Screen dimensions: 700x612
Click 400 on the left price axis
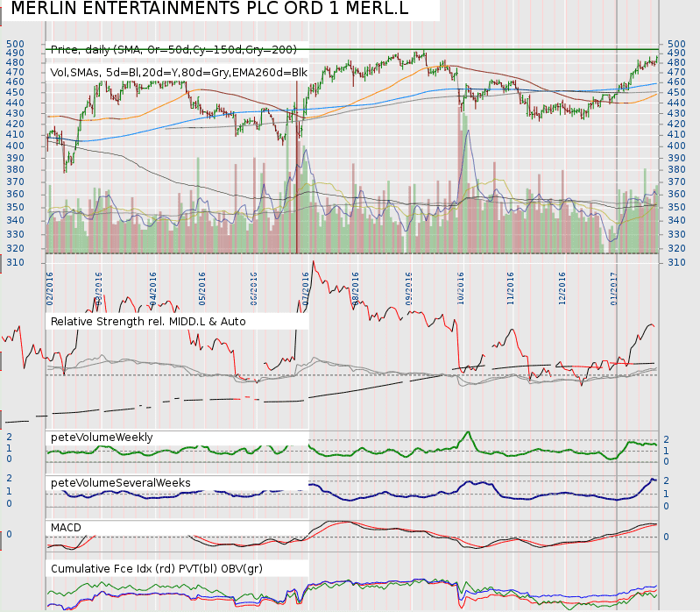(15, 146)
